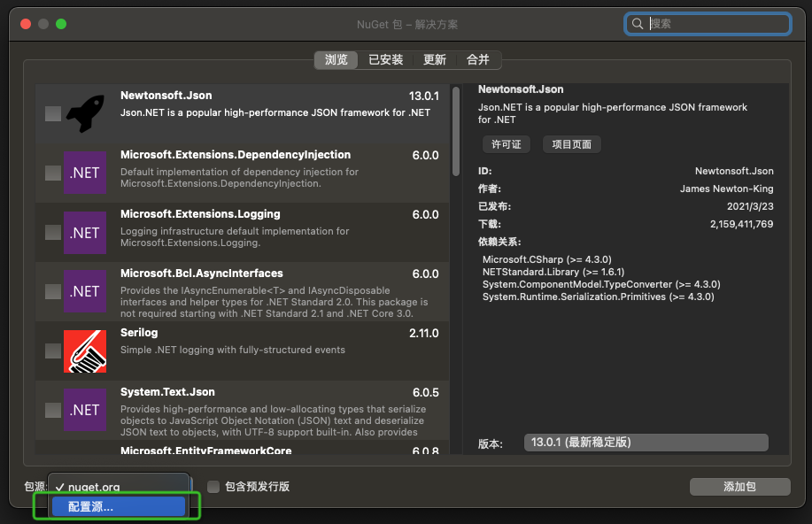Select the Microsoft.Extensions.Logging package title

click(x=200, y=214)
